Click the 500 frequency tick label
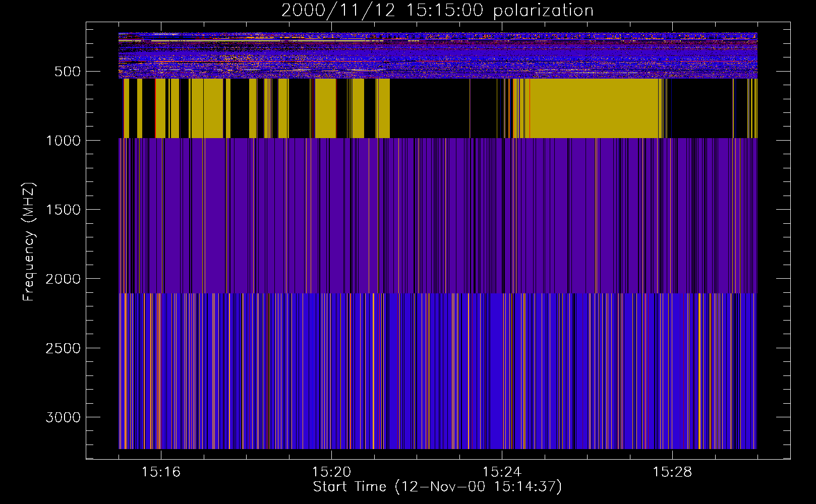Viewport: 816px width, 504px height. point(67,72)
